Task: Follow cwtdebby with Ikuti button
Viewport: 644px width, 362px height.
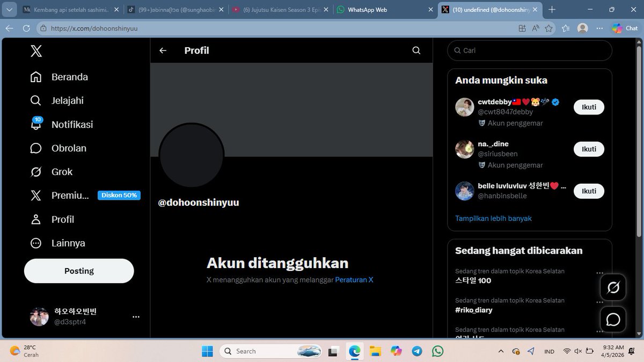Action: pos(589,107)
